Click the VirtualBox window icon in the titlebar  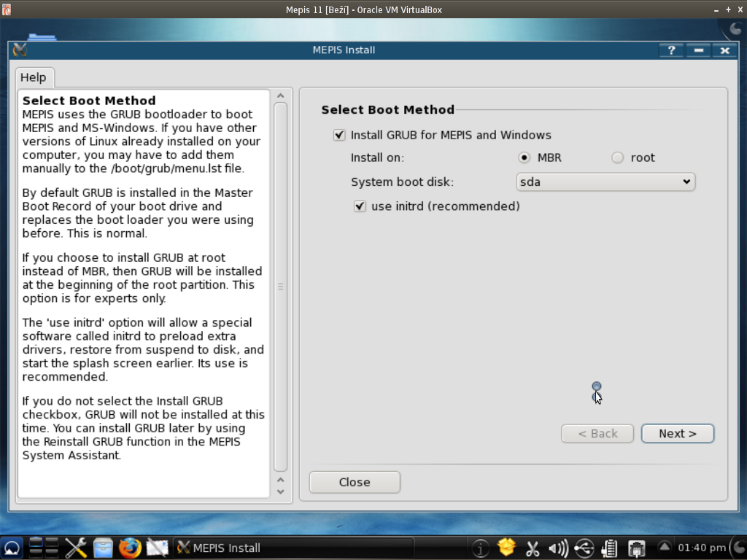coord(6,9)
